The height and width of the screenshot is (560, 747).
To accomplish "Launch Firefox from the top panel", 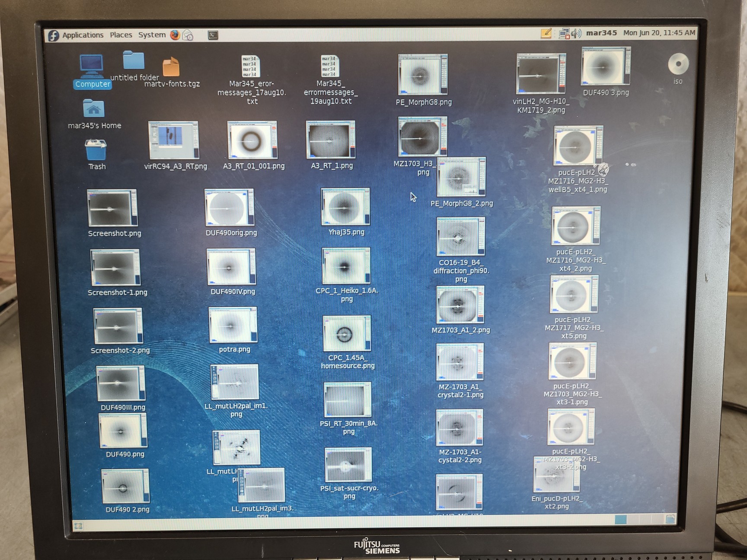I will point(175,35).
